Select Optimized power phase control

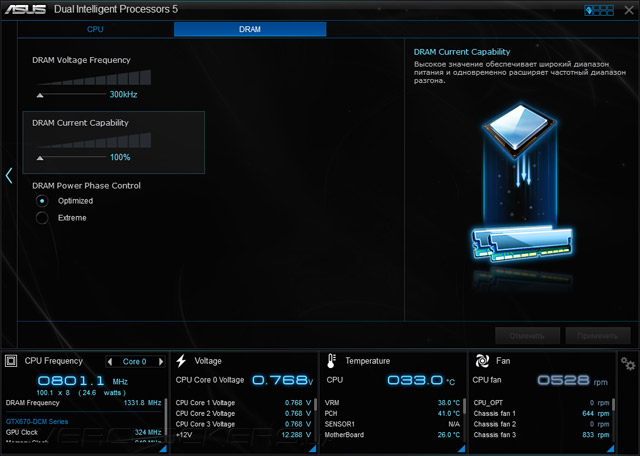tap(42, 201)
